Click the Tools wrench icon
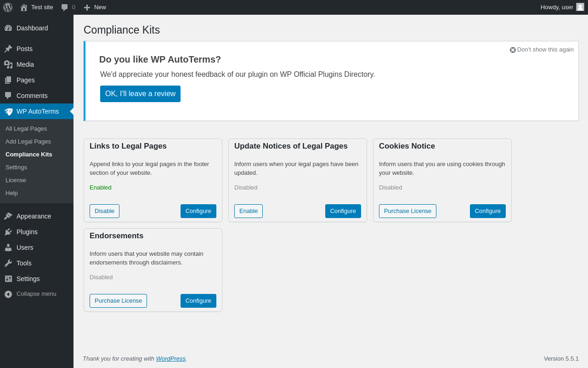Image resolution: width=588 pixels, height=368 pixels. (x=8, y=263)
